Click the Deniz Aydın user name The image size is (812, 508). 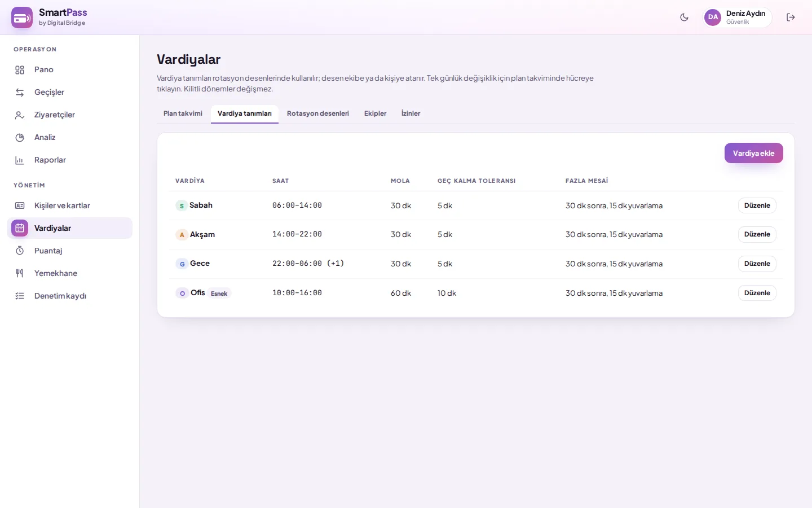[745, 14]
